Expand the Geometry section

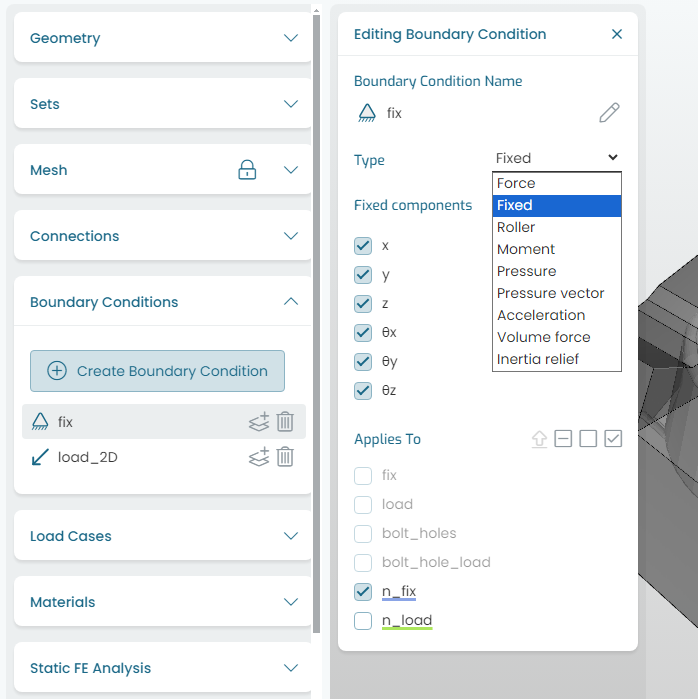tap(291, 37)
